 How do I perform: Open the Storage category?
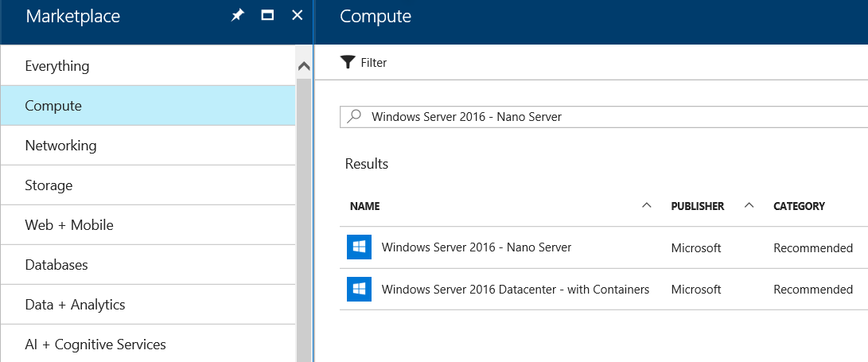pyautogui.click(x=148, y=185)
